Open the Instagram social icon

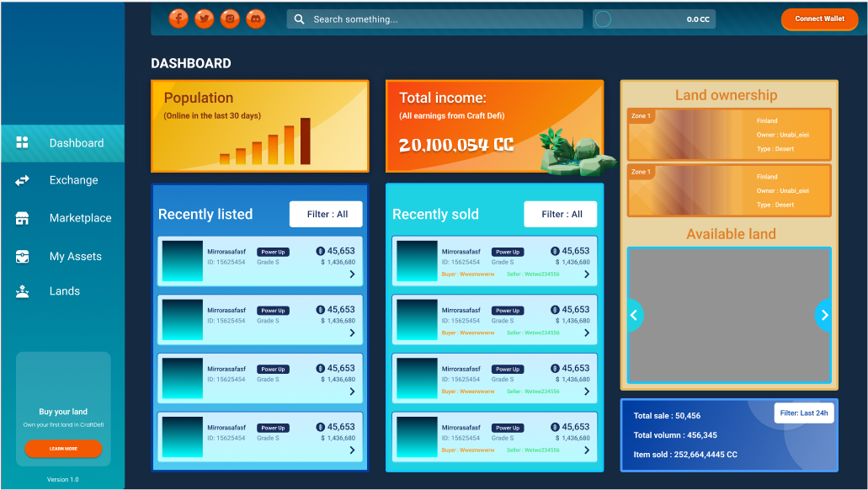[230, 19]
